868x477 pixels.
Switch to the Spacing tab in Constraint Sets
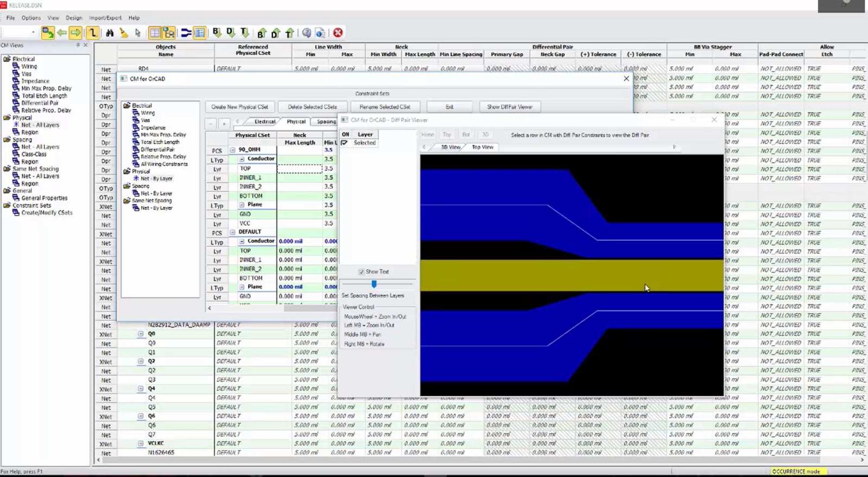[326, 122]
